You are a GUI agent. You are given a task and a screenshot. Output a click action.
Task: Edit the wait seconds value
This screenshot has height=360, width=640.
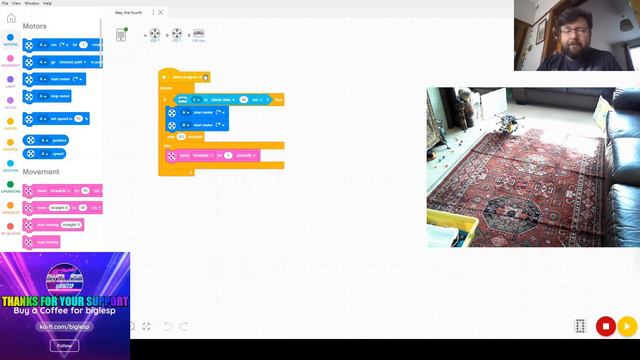(181, 137)
